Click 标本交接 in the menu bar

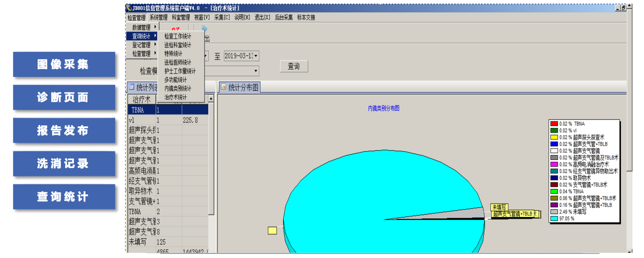[306, 18]
